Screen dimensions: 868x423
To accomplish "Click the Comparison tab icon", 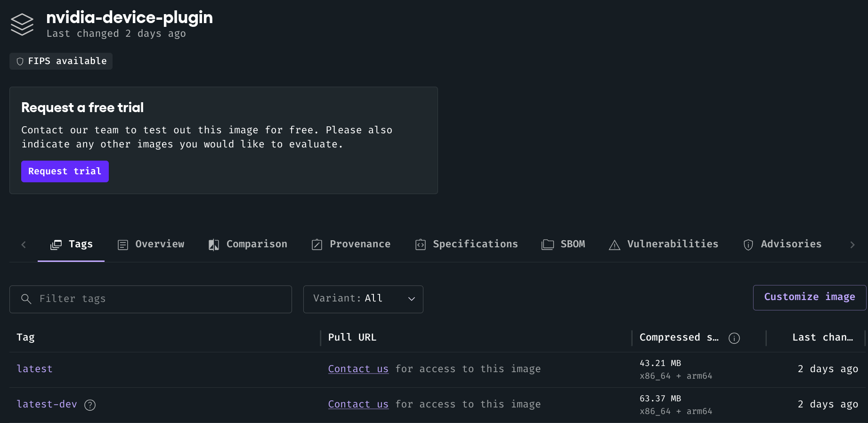I will (214, 245).
